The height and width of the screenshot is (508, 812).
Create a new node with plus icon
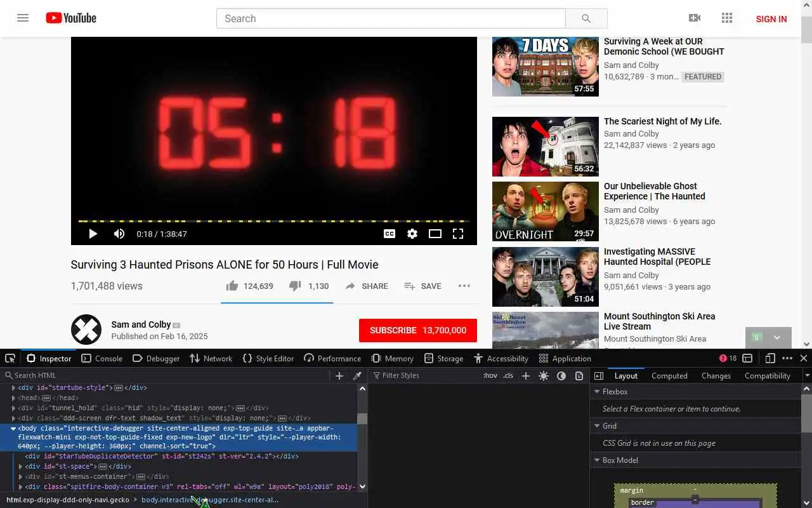[x=339, y=376]
